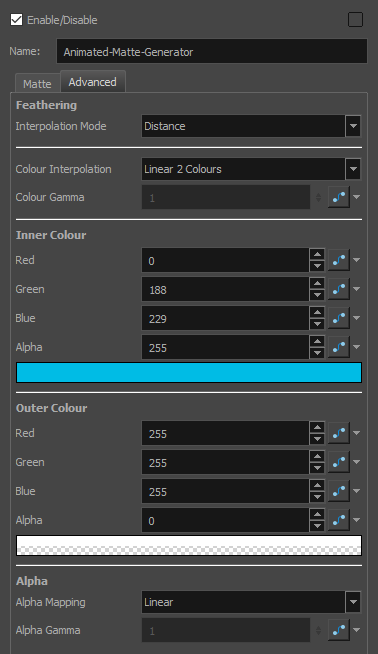Viewport: 378px width, 654px height.
Task: Click function curve icon for Inner Alpha
Action: coord(339,347)
